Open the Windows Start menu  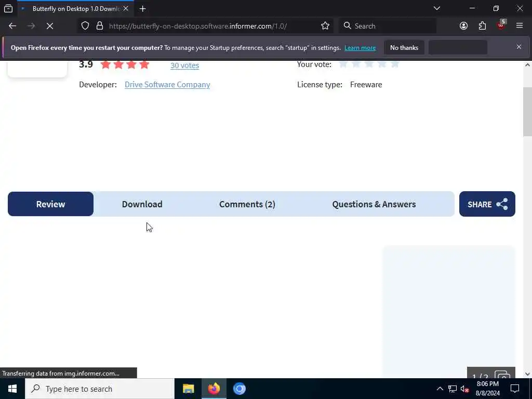[12, 389]
